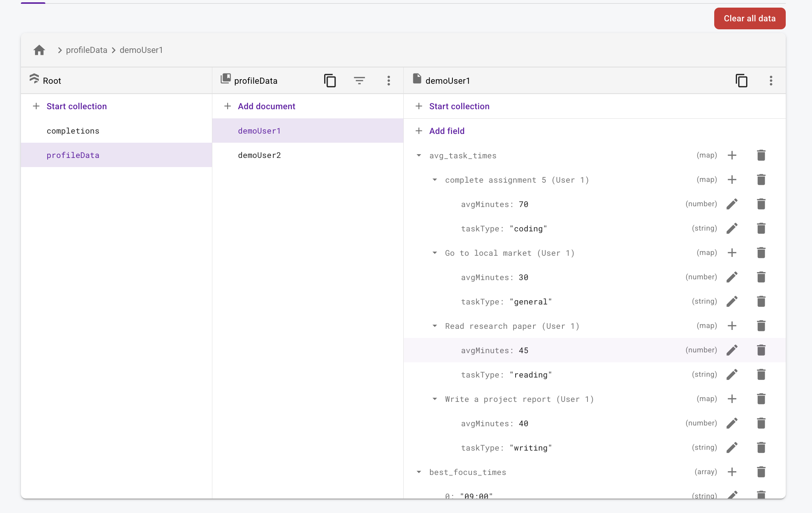Click the Clear all data button
Screen dimensions: 812x513
pyautogui.click(x=749, y=18)
